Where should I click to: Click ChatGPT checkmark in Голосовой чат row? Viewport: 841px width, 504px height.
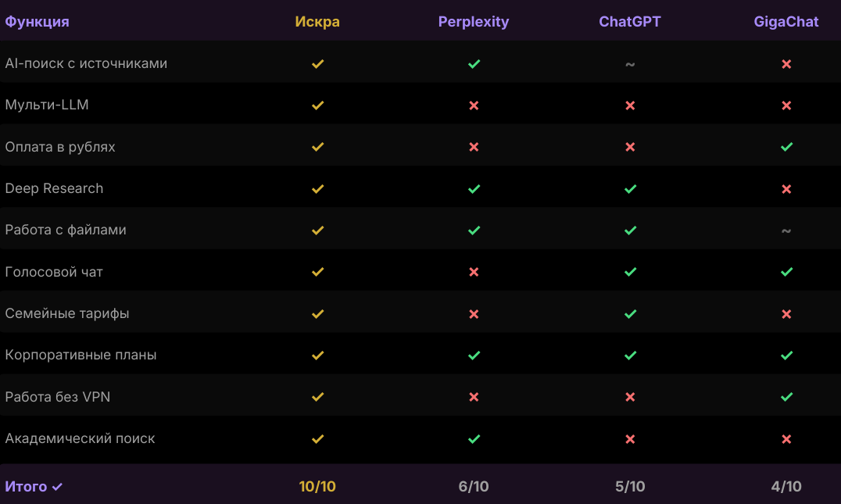[631, 272]
